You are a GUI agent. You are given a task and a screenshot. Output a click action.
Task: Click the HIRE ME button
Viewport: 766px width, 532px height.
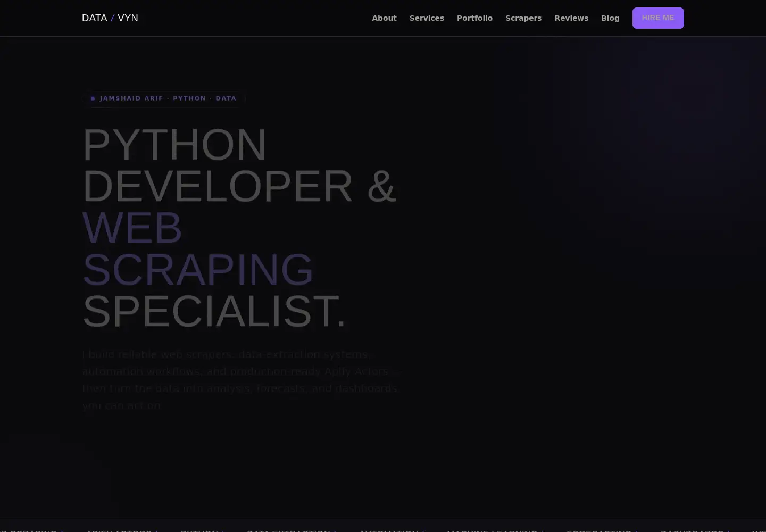658,18
